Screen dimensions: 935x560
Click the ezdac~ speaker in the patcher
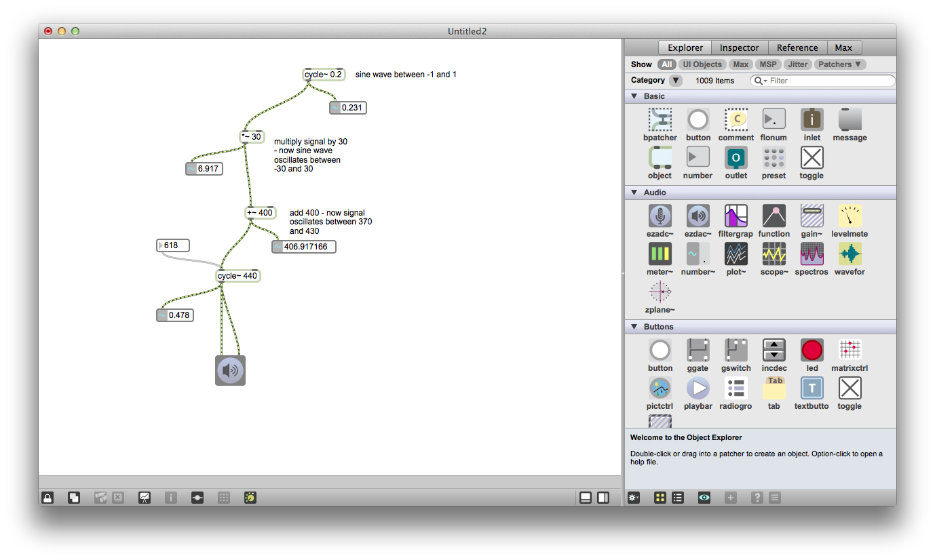click(230, 370)
